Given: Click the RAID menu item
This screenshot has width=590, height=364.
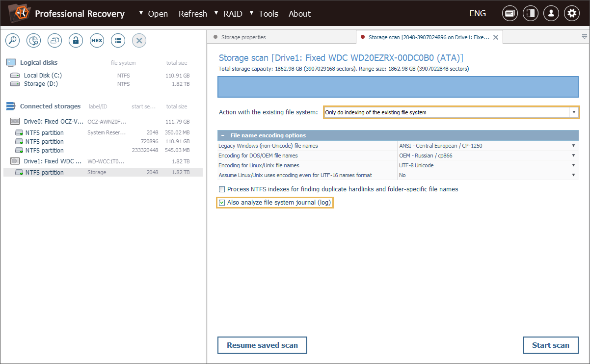Looking at the screenshot, I should pyautogui.click(x=233, y=14).
